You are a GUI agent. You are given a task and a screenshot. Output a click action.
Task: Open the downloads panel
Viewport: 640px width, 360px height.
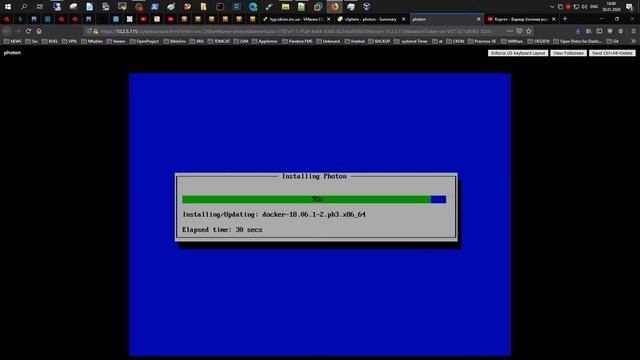(578, 31)
